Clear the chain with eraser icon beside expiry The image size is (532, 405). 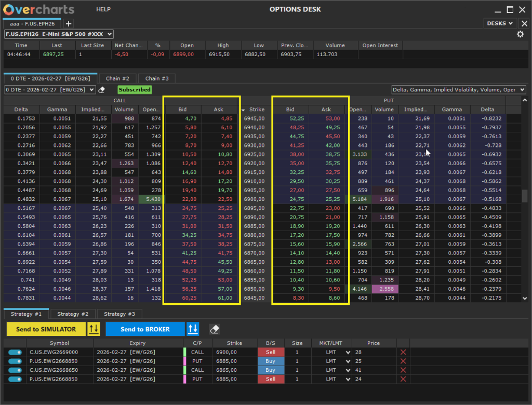(x=102, y=90)
